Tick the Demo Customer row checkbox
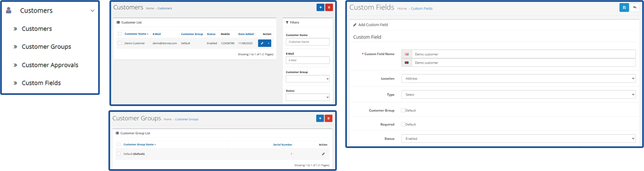 point(120,43)
